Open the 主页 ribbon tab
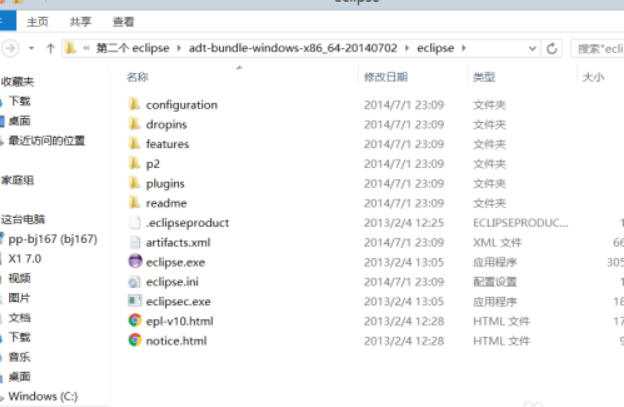Viewport: 624px width, 407px height. click(x=37, y=21)
